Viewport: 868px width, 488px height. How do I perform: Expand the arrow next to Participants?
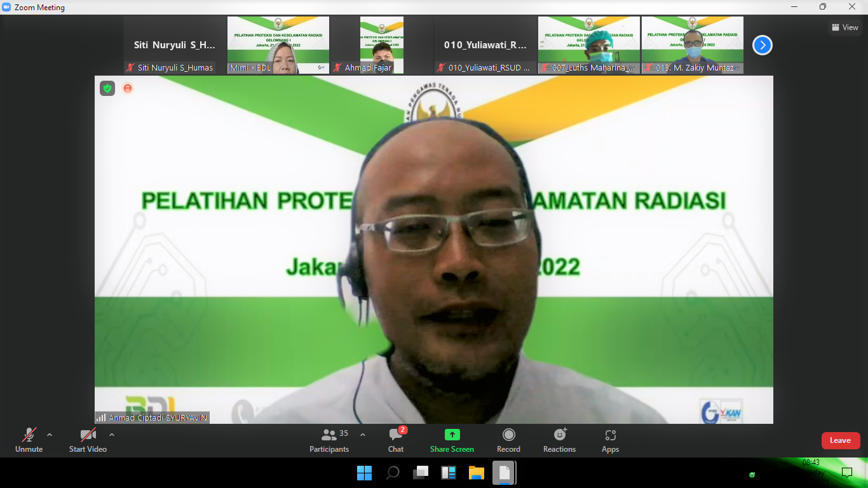click(x=363, y=435)
